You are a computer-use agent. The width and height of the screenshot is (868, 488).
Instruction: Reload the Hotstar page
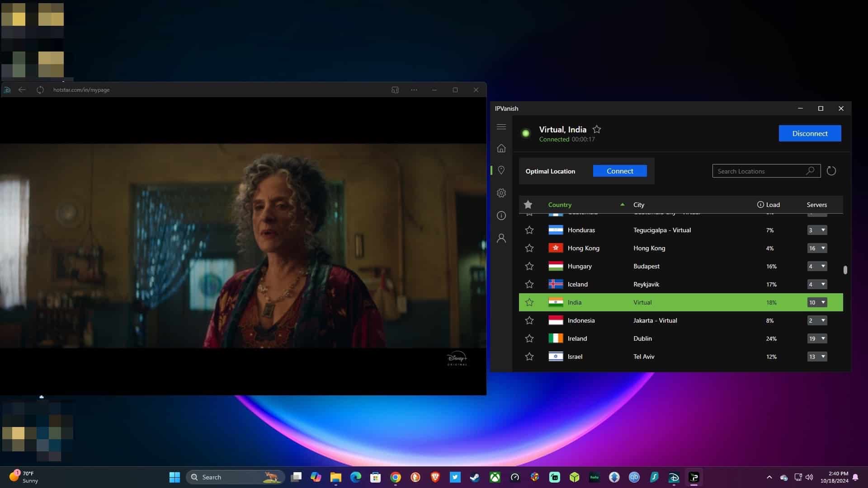(x=40, y=90)
